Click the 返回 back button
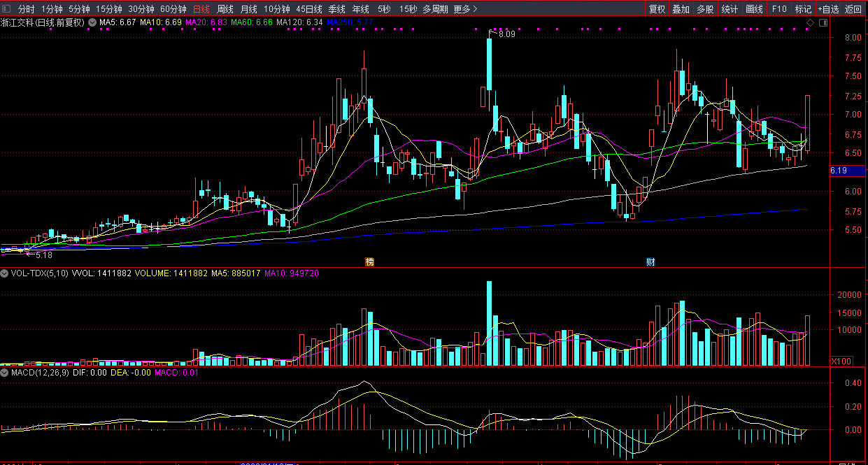868x465 pixels. (853, 9)
